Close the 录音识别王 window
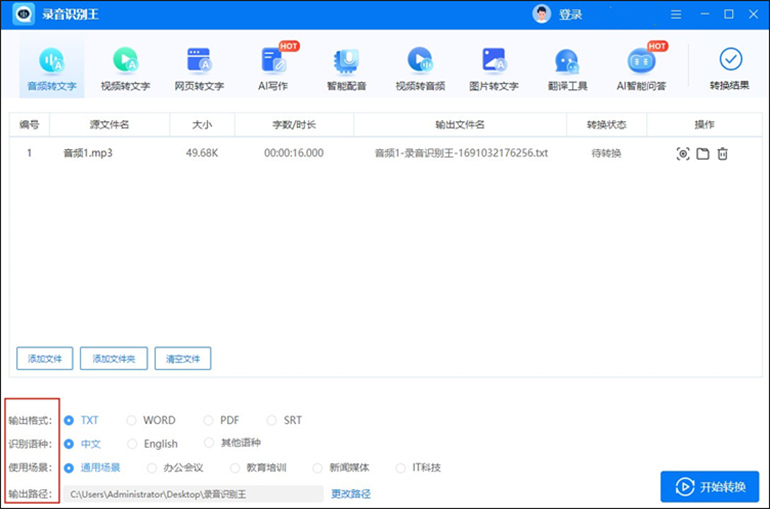This screenshot has height=509, width=770. coord(753,14)
